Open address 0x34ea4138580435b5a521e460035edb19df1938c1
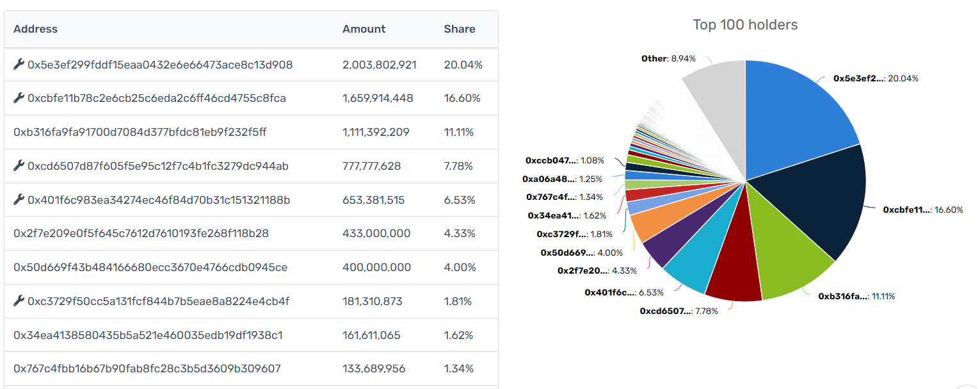This screenshot has width=980, height=389. click(x=148, y=335)
